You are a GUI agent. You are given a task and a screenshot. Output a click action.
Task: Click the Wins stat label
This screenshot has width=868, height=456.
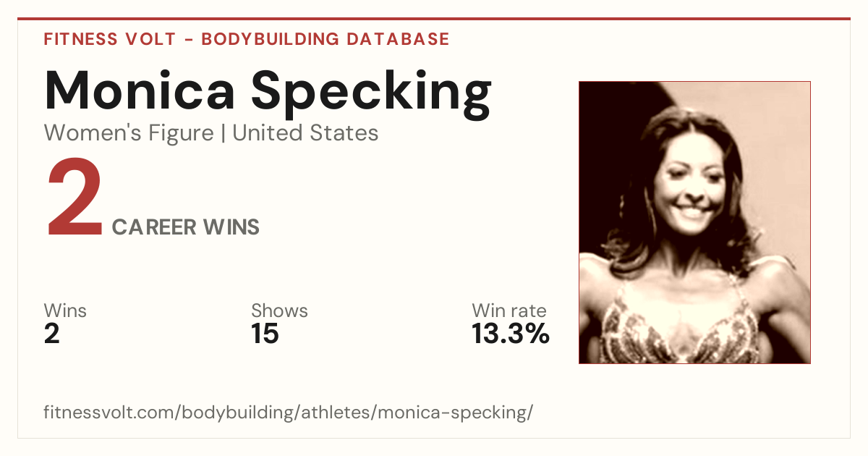pyautogui.click(x=65, y=311)
